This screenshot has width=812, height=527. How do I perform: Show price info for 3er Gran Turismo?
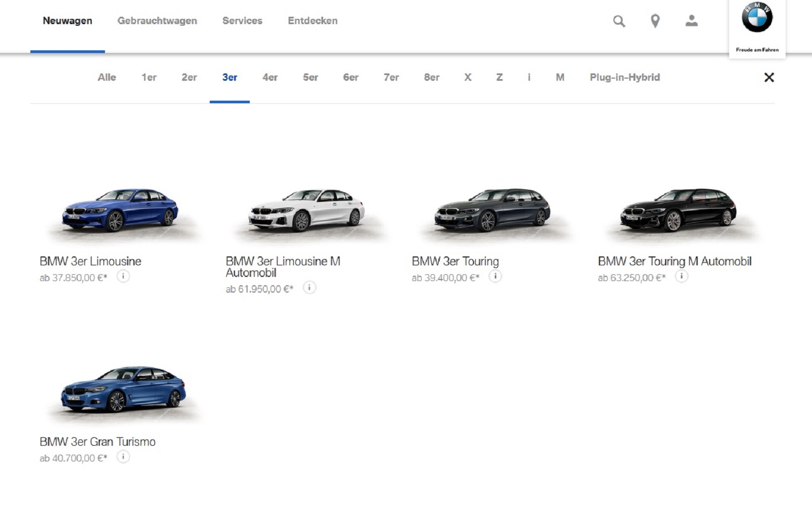[x=123, y=457]
